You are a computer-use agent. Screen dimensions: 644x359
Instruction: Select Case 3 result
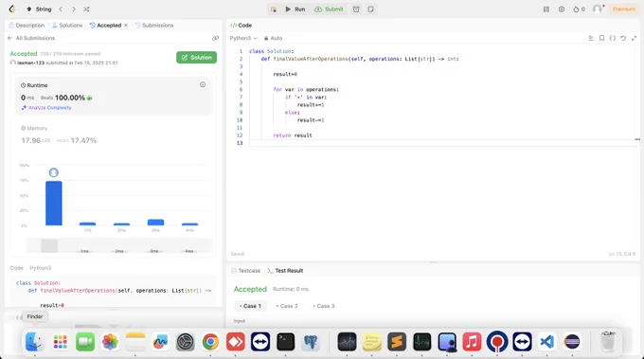(324, 306)
